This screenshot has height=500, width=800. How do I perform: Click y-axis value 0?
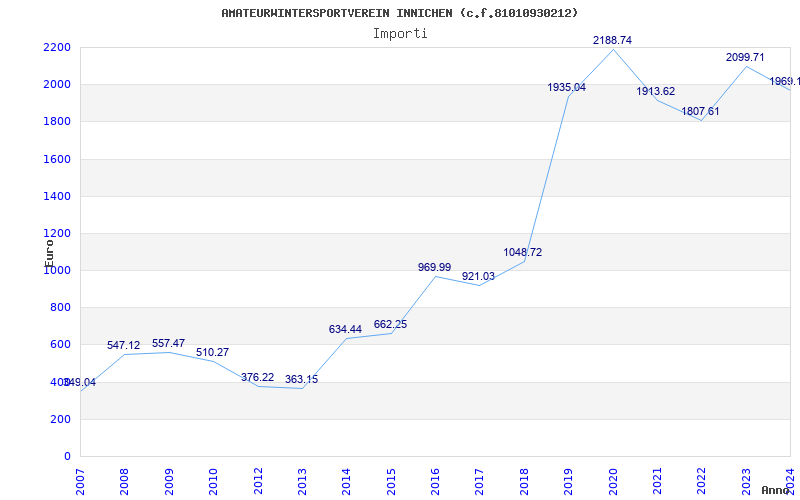click(x=67, y=457)
